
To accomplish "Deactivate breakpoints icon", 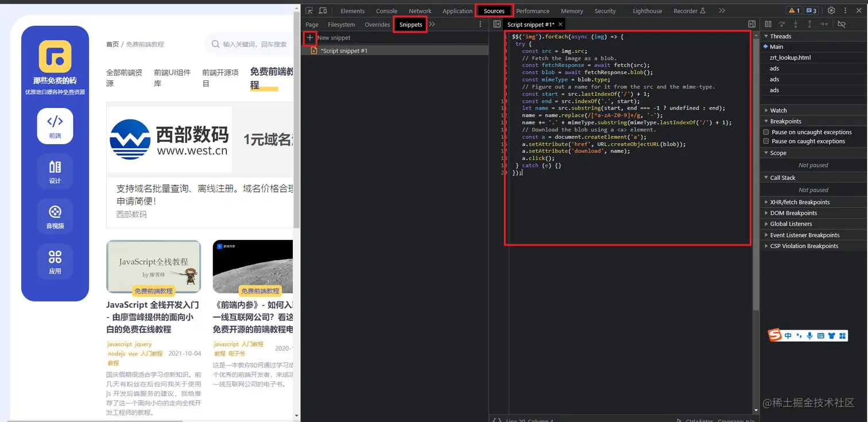I will [x=842, y=24].
